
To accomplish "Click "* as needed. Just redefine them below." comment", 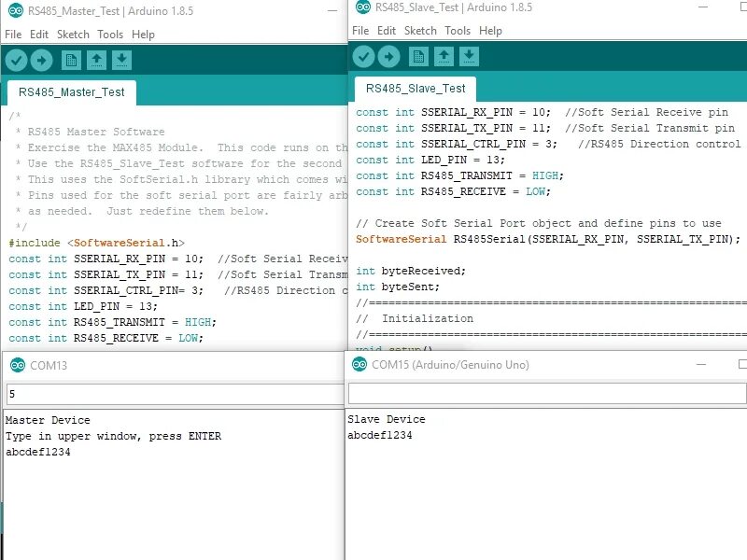I will point(143,212).
